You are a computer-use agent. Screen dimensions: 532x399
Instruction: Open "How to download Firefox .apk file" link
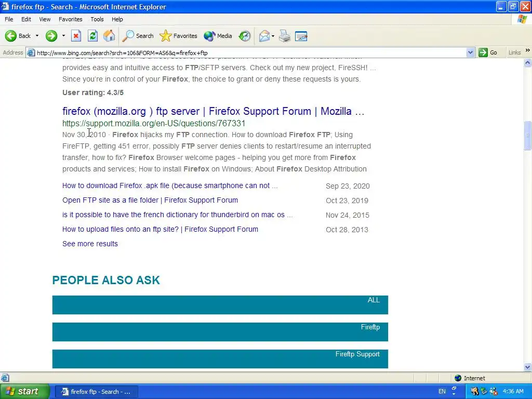click(x=170, y=185)
